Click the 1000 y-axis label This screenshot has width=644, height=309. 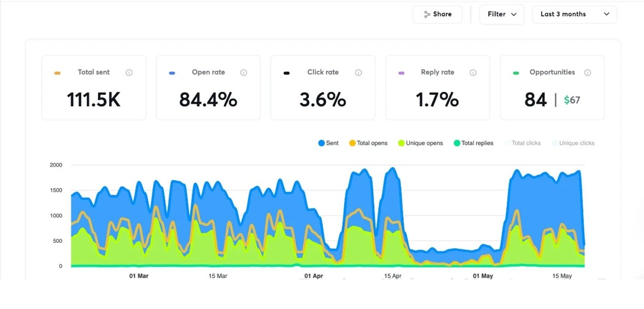pyautogui.click(x=56, y=216)
